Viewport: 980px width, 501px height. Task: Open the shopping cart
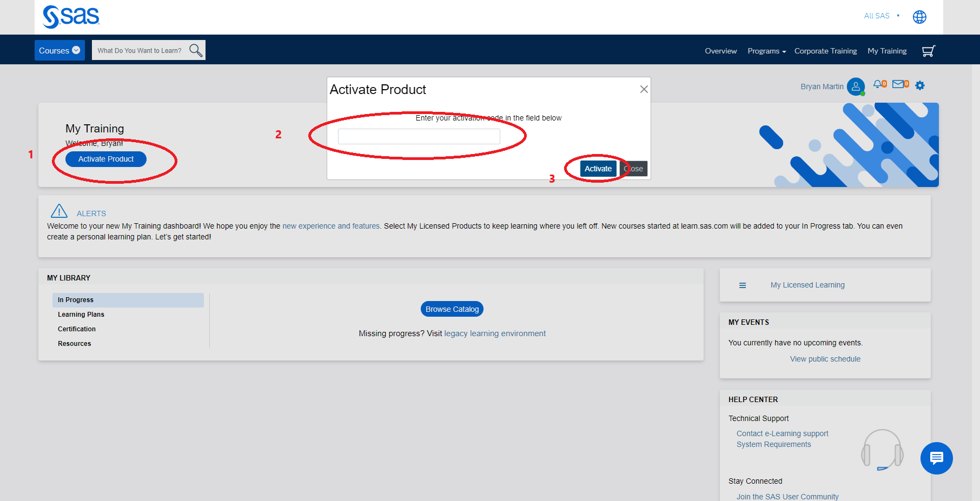[x=928, y=50]
